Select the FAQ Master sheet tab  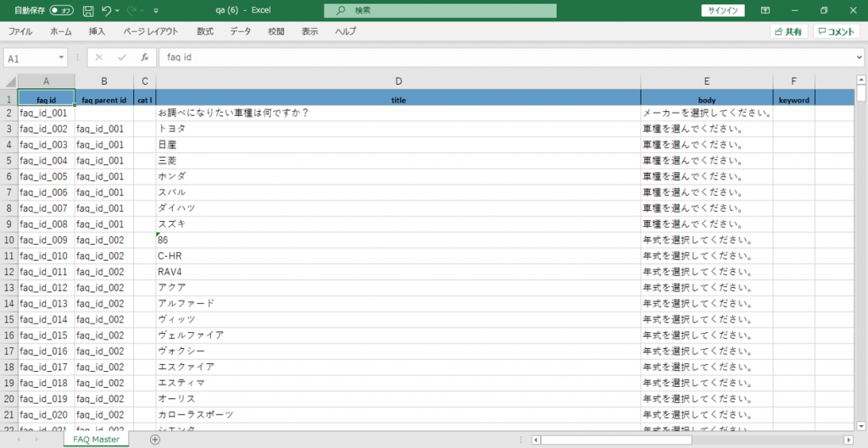[97, 440]
